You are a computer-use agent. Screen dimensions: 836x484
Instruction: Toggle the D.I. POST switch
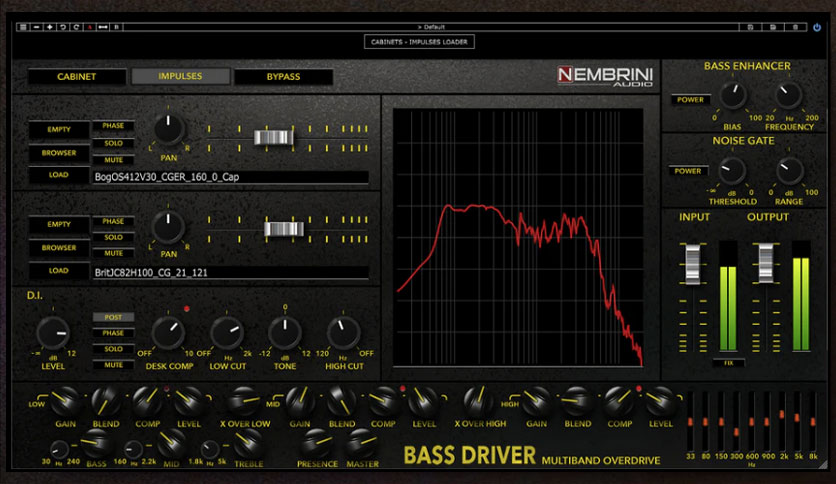point(113,317)
